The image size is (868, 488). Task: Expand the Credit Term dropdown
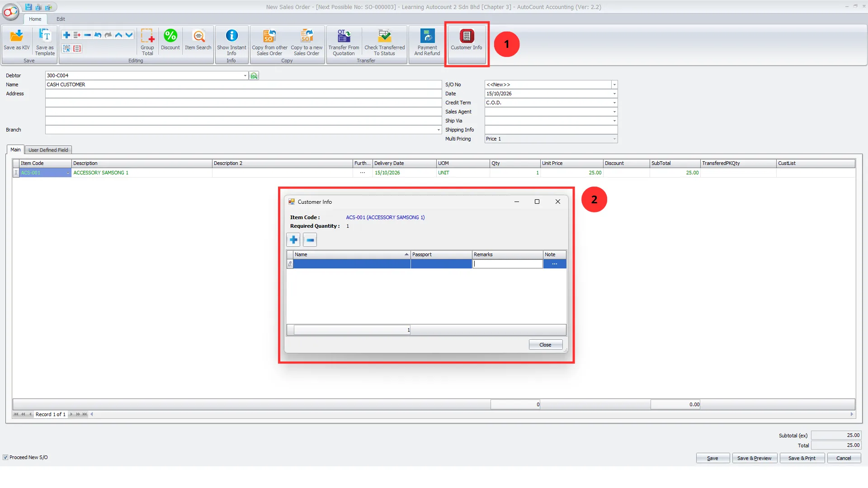coord(614,103)
